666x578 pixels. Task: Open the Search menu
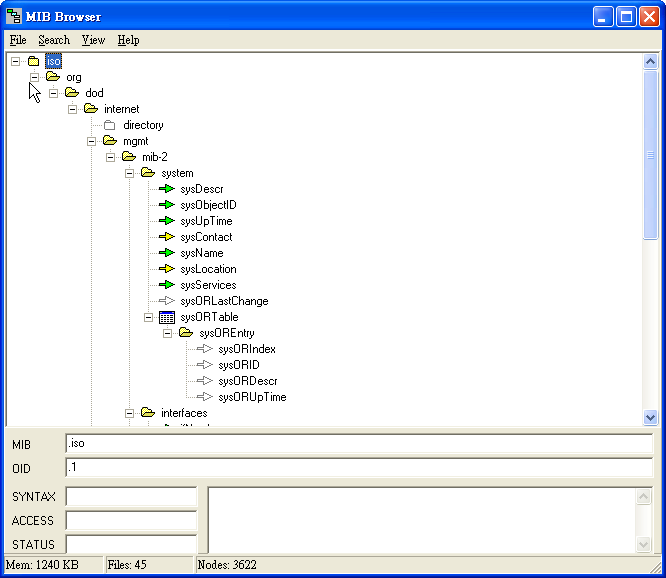coord(54,40)
